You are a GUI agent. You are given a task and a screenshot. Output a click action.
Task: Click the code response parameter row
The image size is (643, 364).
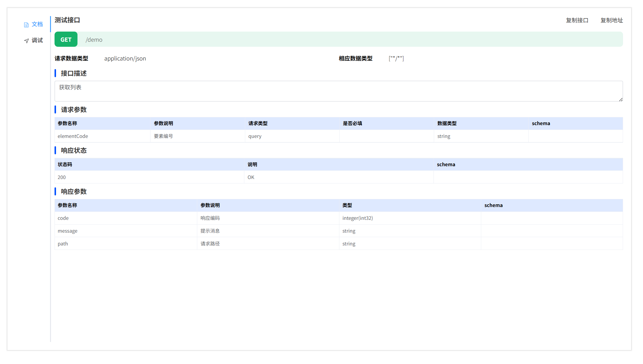pos(63,218)
